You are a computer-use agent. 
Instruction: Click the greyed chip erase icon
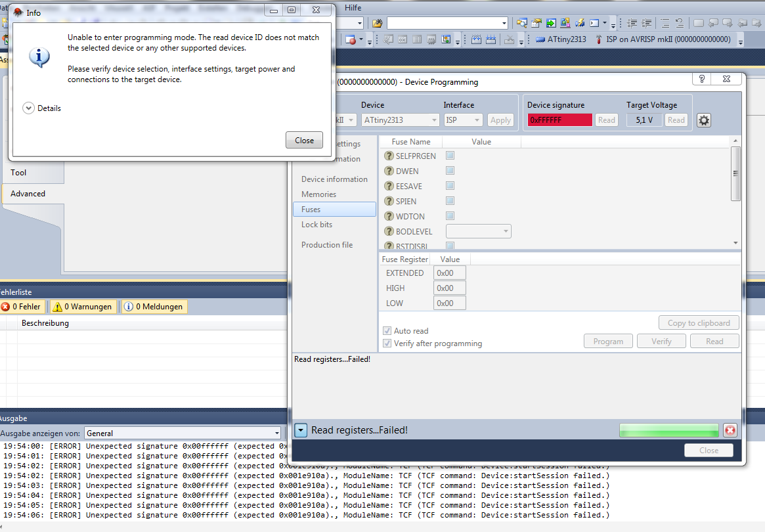point(509,39)
